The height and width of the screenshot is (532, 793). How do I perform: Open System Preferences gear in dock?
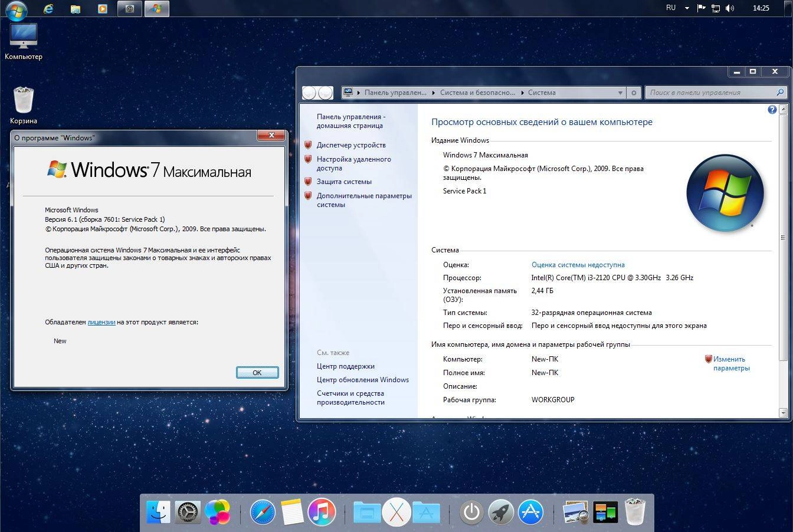click(x=188, y=512)
